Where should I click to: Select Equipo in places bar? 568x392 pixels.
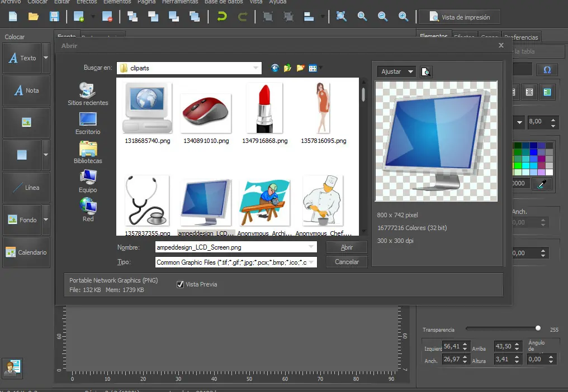88,181
